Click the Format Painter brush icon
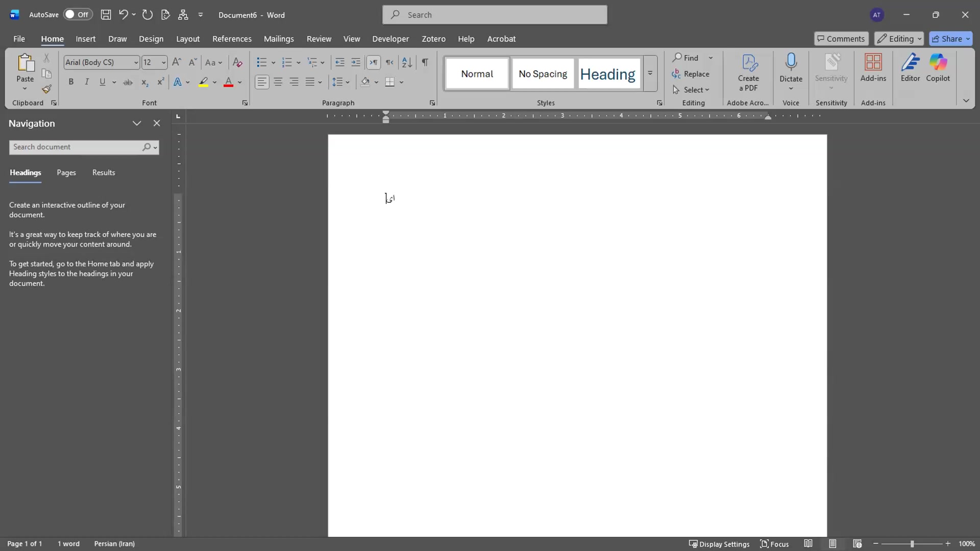Viewport: 980px width, 551px height. tap(46, 89)
